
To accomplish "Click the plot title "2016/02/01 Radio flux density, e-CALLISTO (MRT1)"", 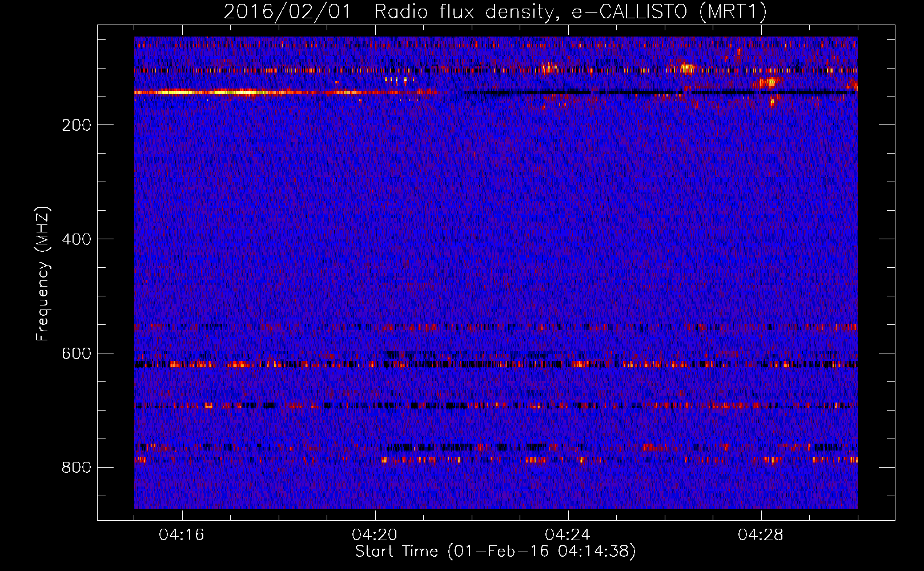I will tap(495, 11).
